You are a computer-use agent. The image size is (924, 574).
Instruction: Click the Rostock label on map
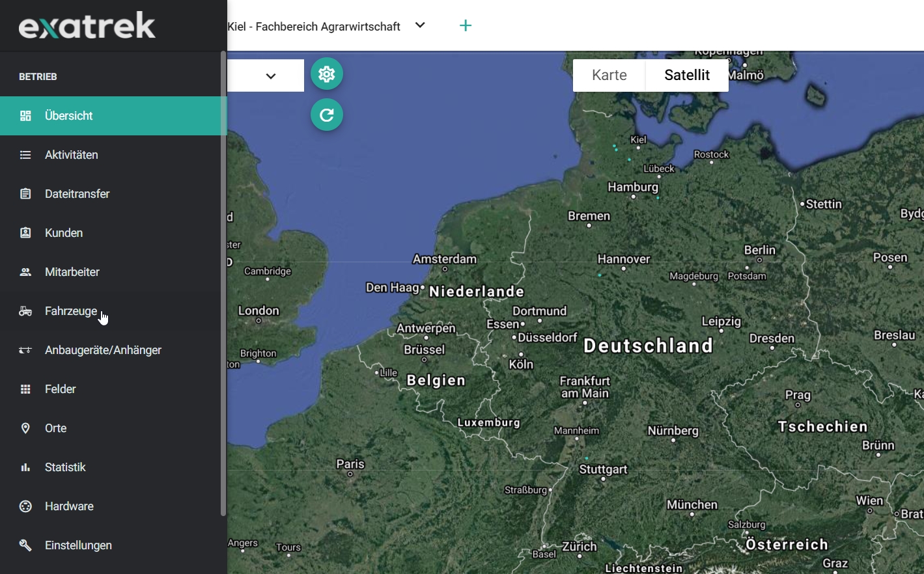(711, 154)
